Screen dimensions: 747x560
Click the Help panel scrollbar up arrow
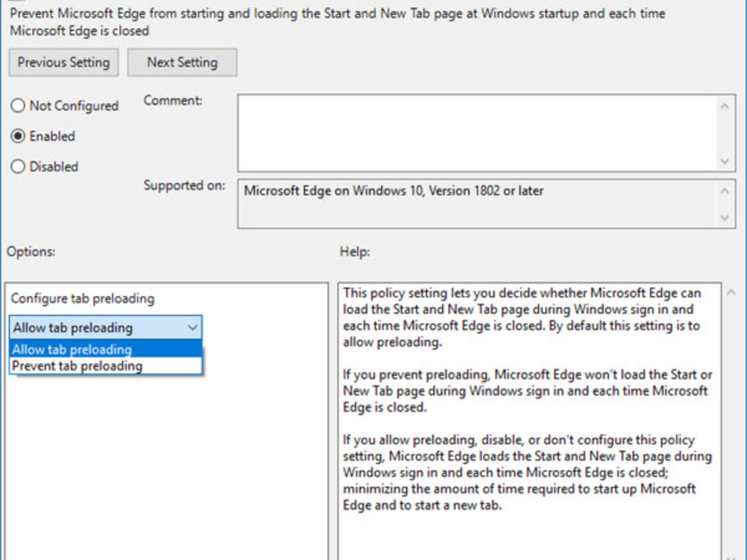pos(731,294)
